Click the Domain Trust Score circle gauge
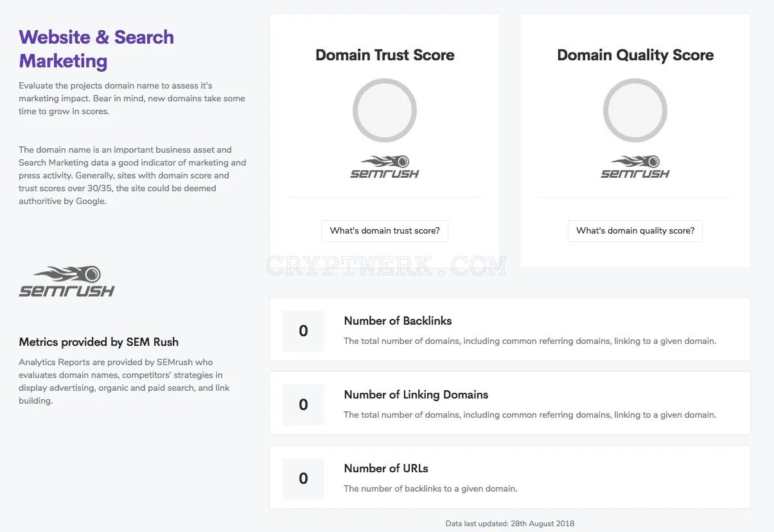The height and width of the screenshot is (532, 774). point(385,110)
